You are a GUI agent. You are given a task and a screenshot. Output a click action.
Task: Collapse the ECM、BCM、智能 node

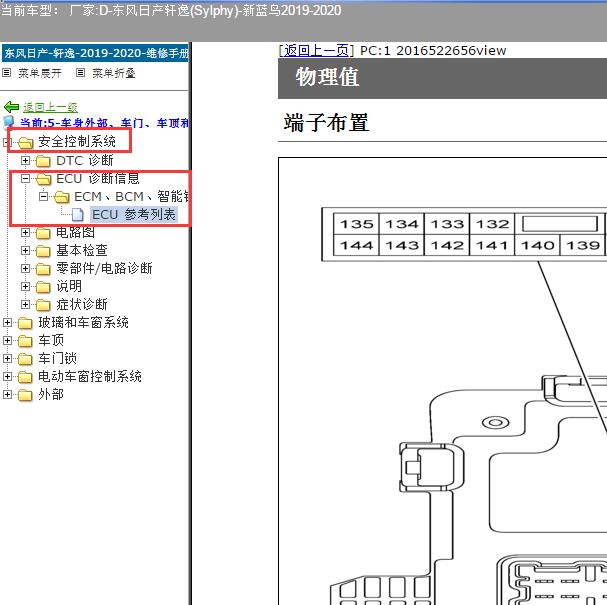43,196
